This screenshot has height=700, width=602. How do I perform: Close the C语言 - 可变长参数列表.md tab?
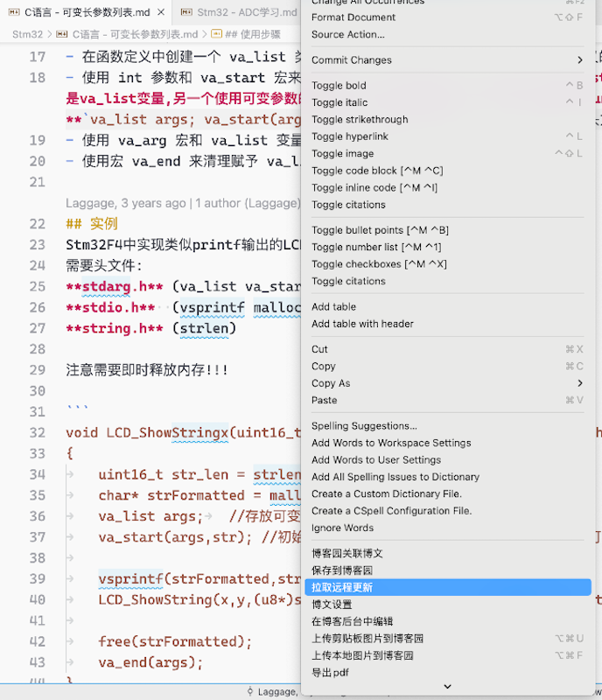(x=161, y=12)
